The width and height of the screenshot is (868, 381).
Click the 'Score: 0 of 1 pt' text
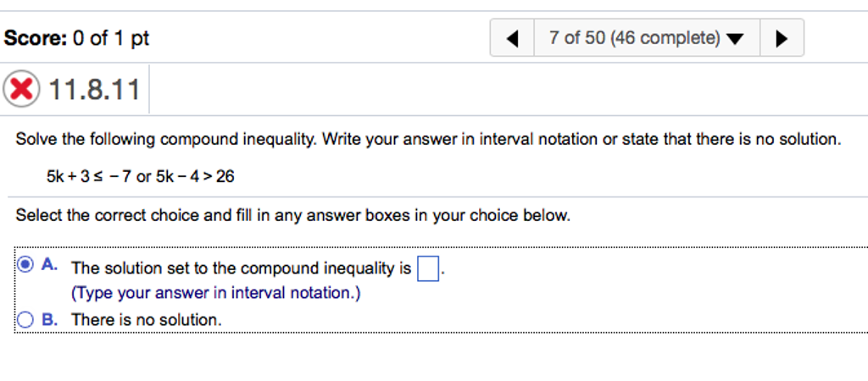point(76,39)
